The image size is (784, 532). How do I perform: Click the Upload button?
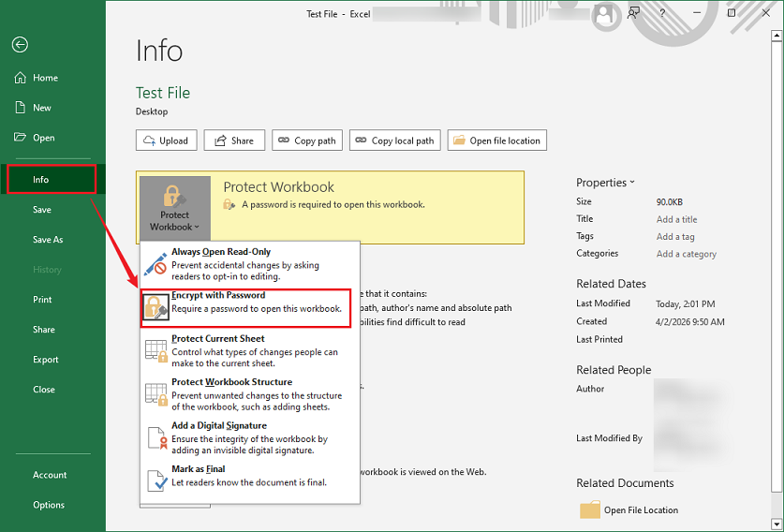(x=167, y=140)
